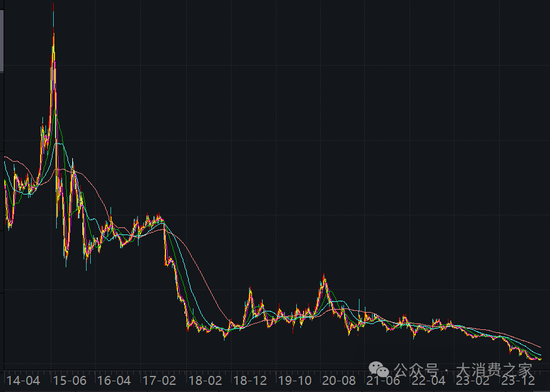Select the 19-10 date label

(x=295, y=381)
